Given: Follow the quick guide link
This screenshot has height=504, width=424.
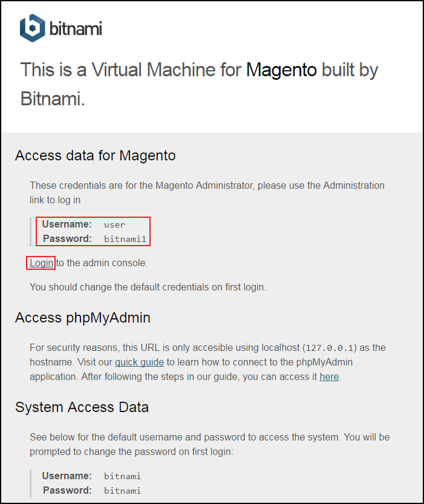Looking at the screenshot, I should 139,362.
